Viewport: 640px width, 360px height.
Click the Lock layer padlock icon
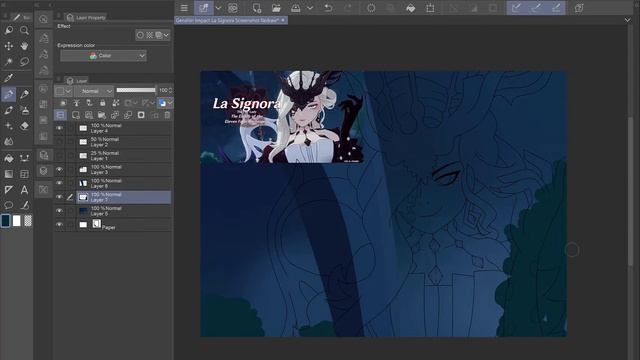[102, 103]
